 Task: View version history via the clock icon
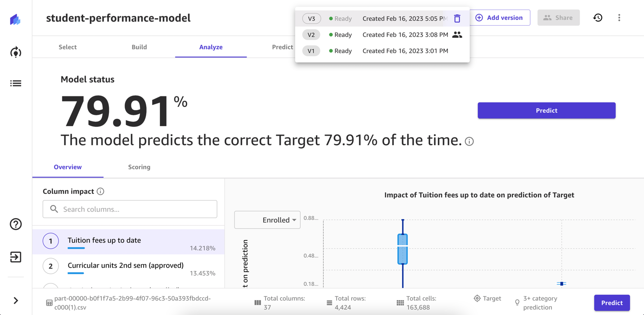[x=598, y=17]
